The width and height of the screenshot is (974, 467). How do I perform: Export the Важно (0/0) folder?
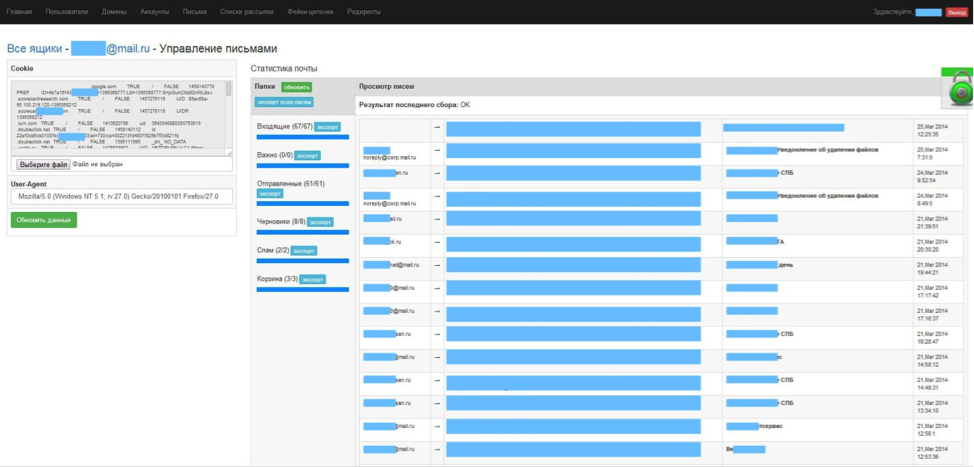(307, 155)
